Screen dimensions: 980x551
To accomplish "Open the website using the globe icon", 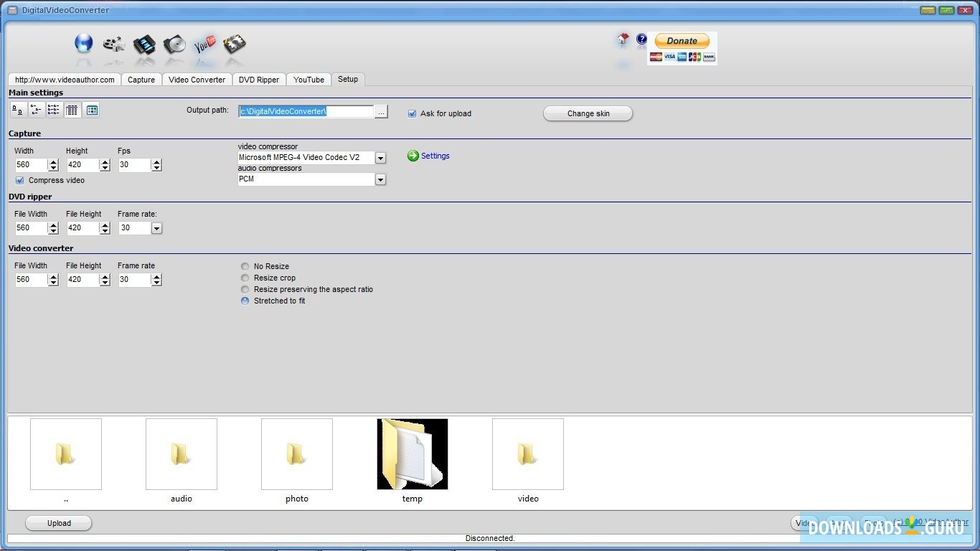I will coord(83,43).
